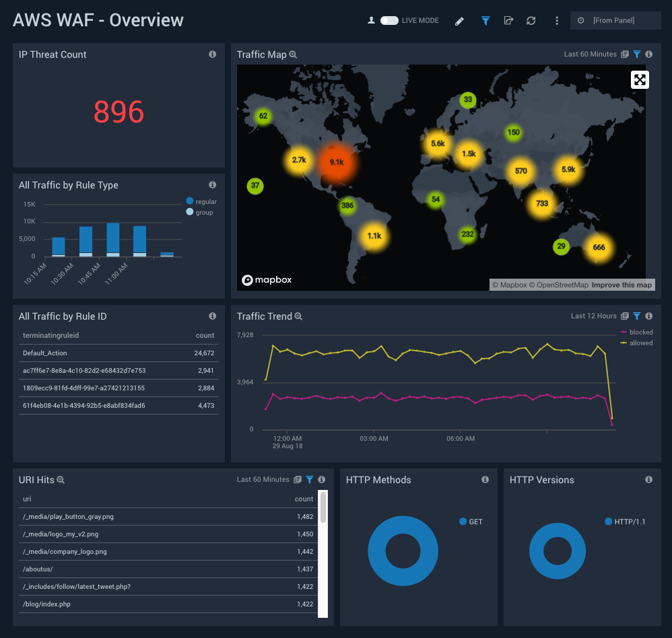Refresh the dashboard with the refresh icon

531,21
